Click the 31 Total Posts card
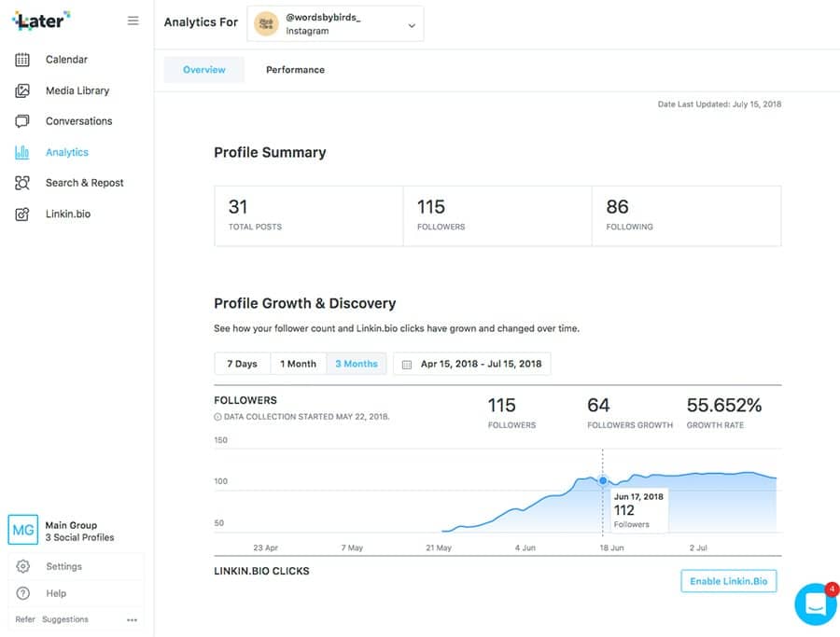The width and height of the screenshot is (840, 637). click(x=309, y=216)
